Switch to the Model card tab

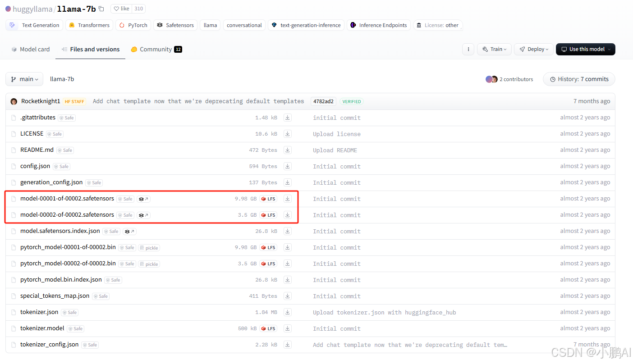[30, 49]
